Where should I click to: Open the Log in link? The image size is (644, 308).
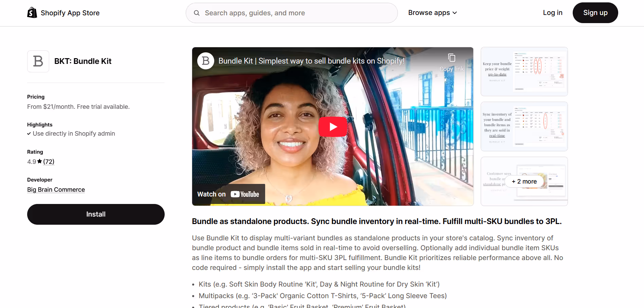(x=553, y=13)
